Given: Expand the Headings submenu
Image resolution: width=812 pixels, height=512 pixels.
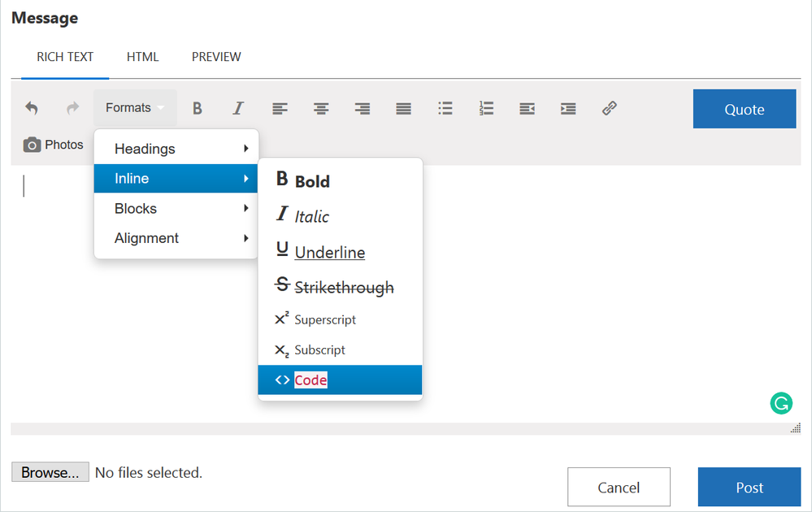Looking at the screenshot, I should (x=176, y=149).
